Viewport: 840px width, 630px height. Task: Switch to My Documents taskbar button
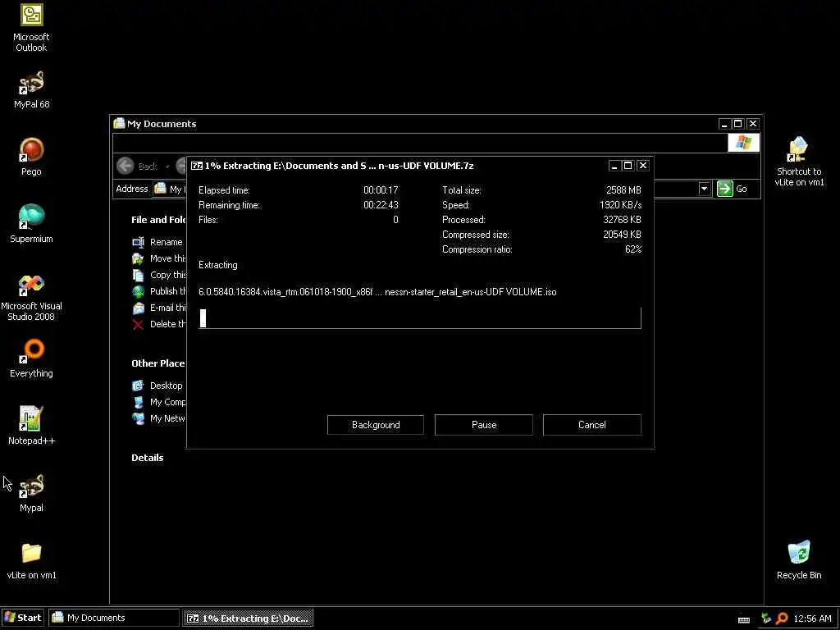click(113, 618)
